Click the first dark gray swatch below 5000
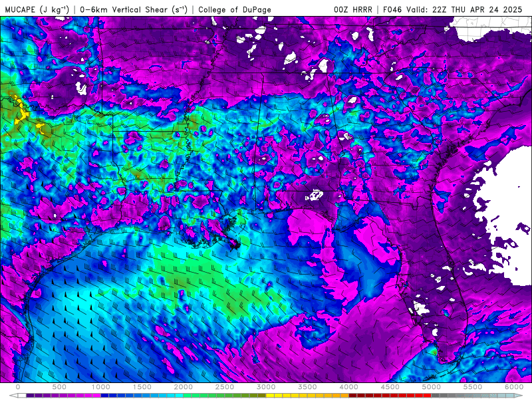532x399 pixels. [436, 395]
